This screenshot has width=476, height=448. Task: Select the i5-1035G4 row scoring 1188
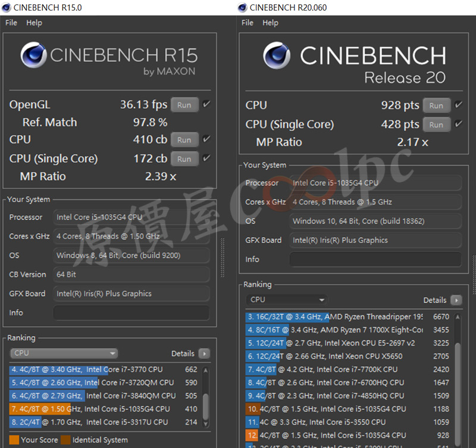(348, 409)
